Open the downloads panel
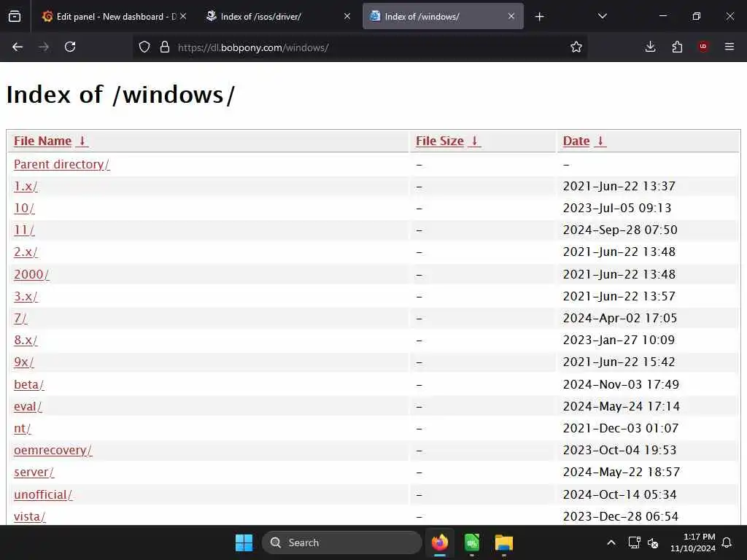The image size is (747, 560). (650, 47)
